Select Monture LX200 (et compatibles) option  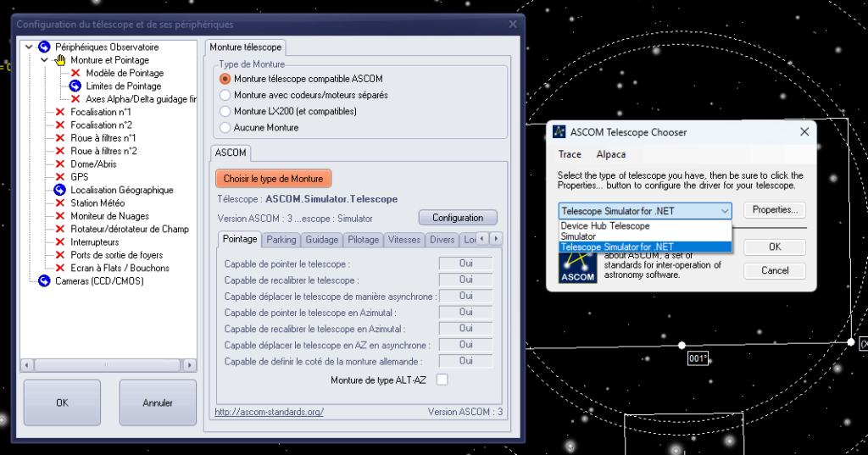pyautogui.click(x=225, y=111)
